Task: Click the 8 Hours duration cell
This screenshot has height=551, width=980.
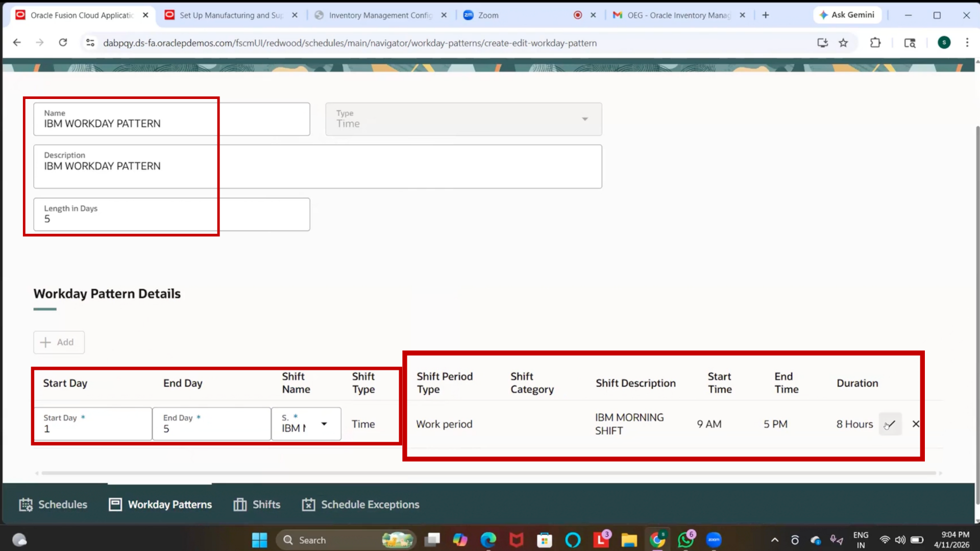Action: click(855, 424)
